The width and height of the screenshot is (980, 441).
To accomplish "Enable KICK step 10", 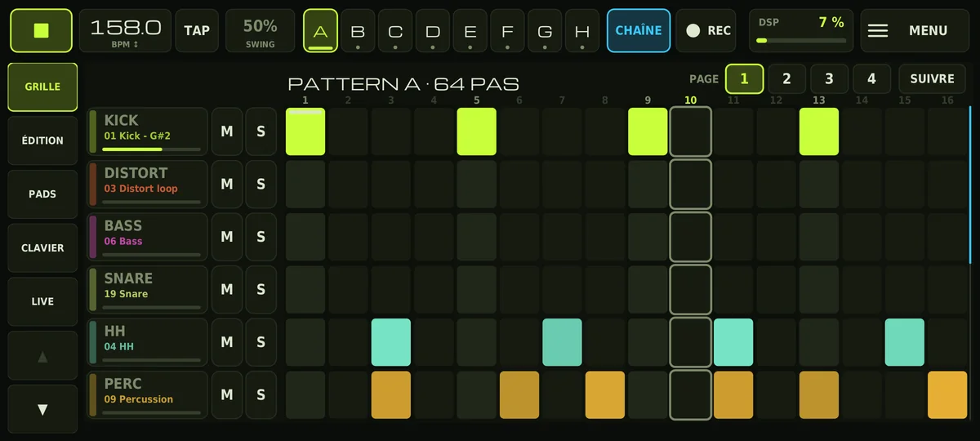I will click(691, 131).
